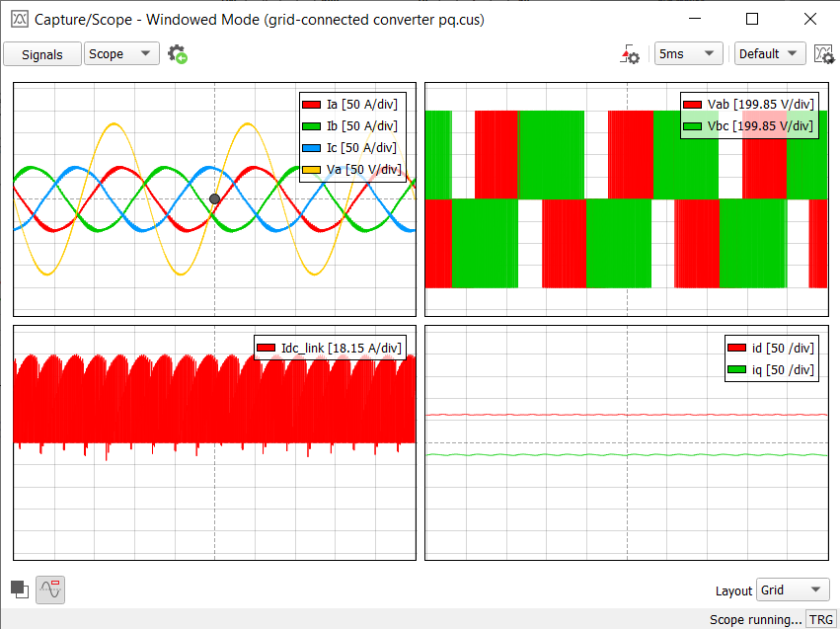Screen dimensions: 840x629
Task: Click the cursor marker dot on the current plot
Action: coord(215,199)
